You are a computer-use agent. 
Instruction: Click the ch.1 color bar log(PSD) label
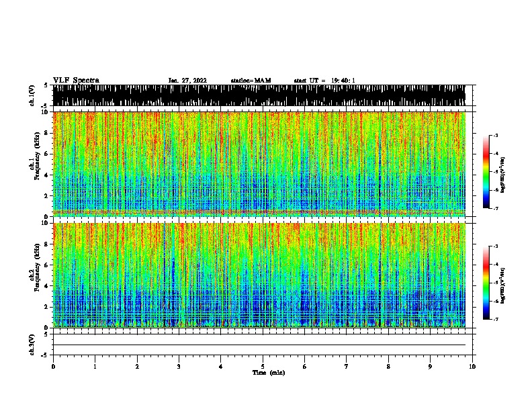point(503,175)
